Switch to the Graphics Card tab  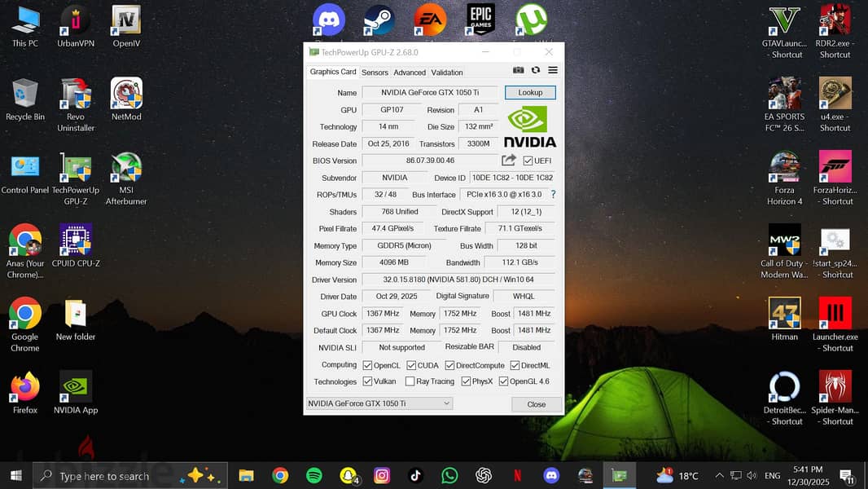tap(333, 72)
